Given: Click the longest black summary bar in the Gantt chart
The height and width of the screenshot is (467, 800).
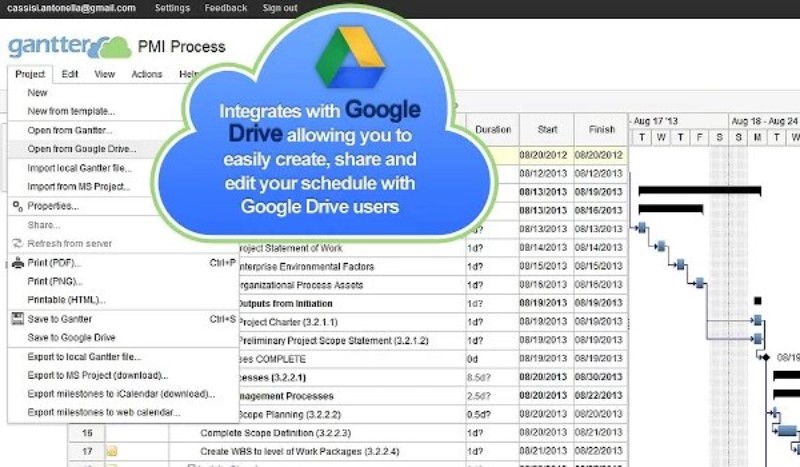Looking at the screenshot, I should [x=699, y=191].
